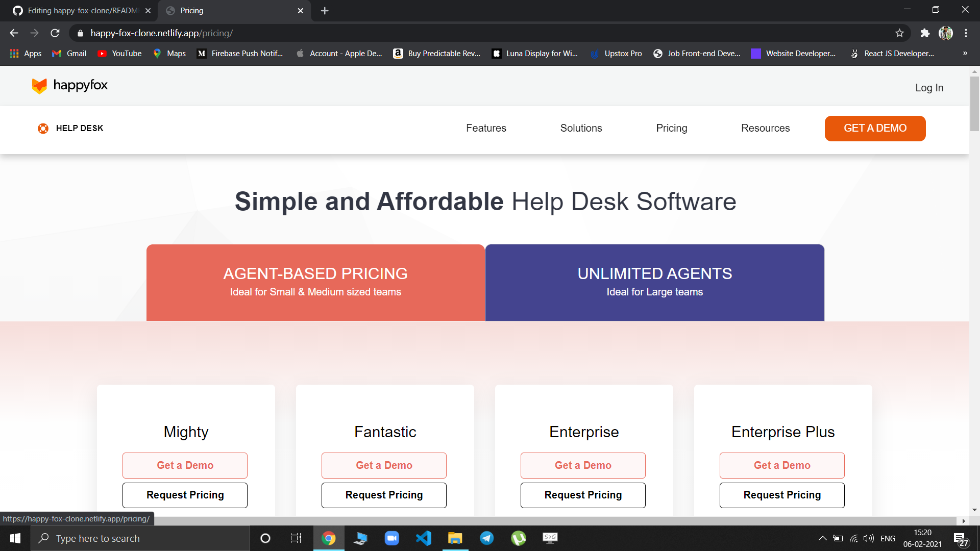Open the YouTube bookmark
Viewport: 980px width, 551px height.
[x=119, y=54]
